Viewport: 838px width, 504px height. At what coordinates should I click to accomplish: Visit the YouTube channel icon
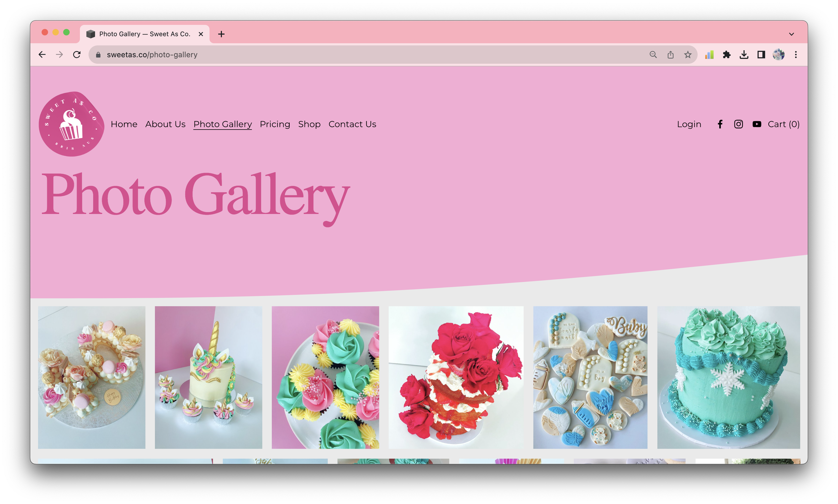click(x=757, y=124)
